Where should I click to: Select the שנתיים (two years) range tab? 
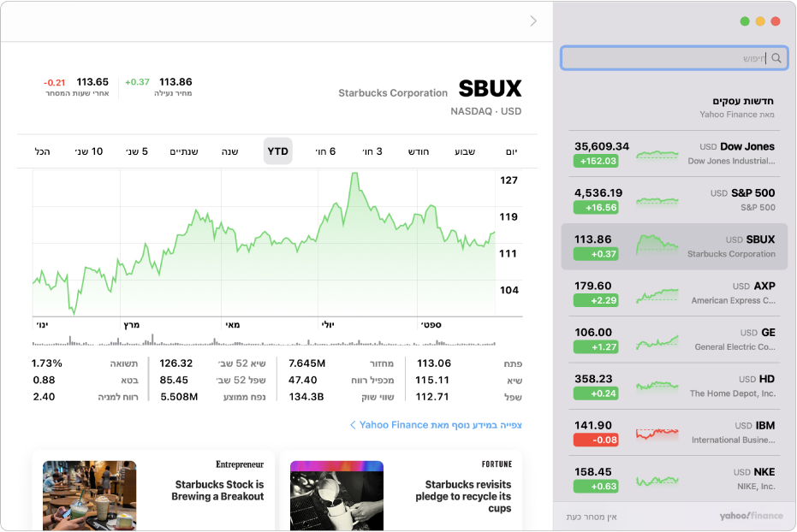coord(184,151)
